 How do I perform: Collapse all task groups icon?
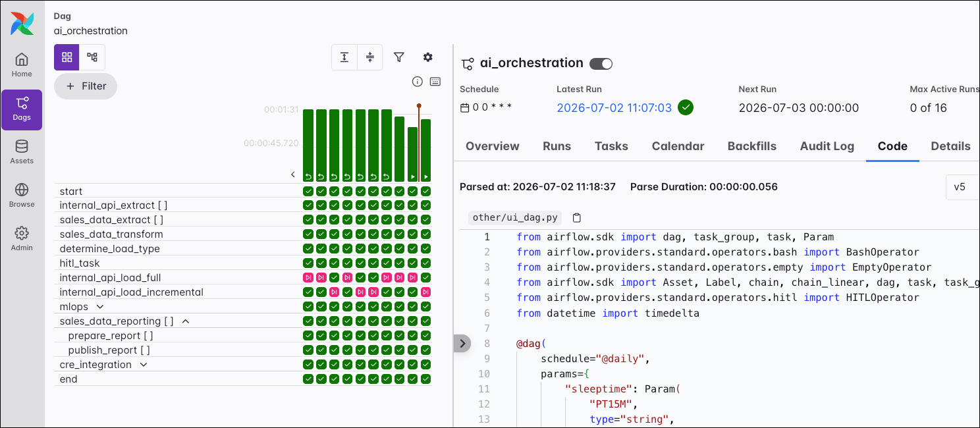click(x=370, y=57)
